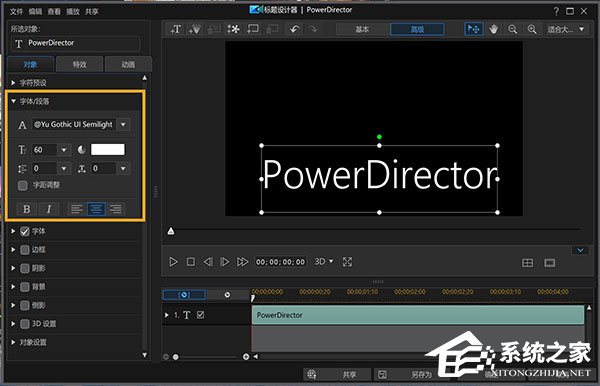Switch to the 特效 tab
Viewport: 600px width, 386px height.
point(79,64)
